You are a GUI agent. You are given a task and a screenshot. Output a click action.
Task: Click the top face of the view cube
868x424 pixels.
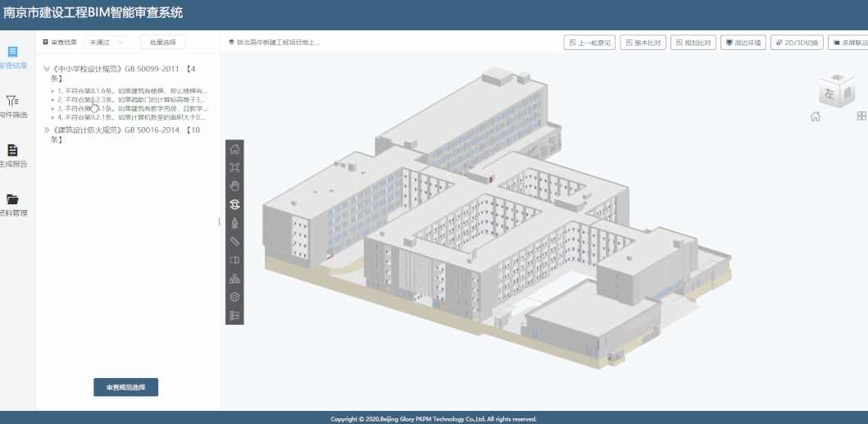838,78
